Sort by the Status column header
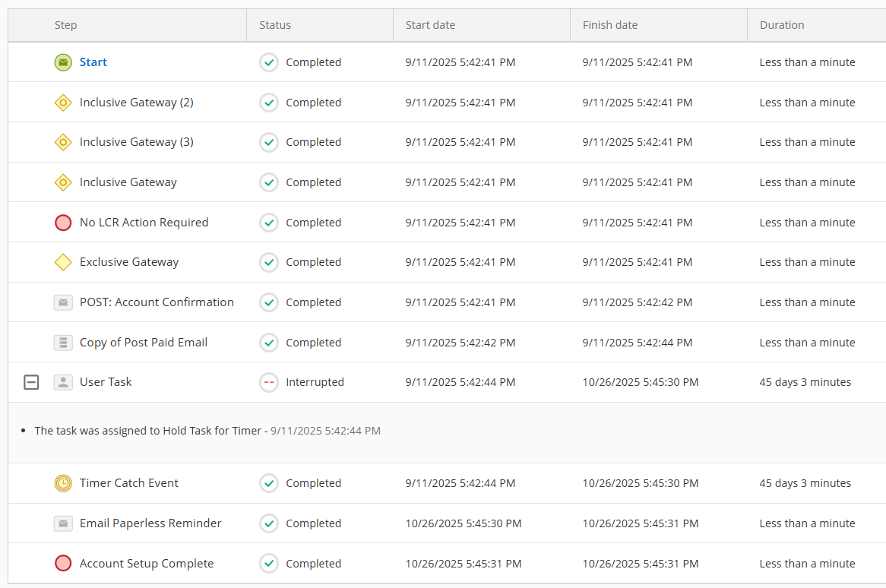886x588 pixels. (x=275, y=25)
